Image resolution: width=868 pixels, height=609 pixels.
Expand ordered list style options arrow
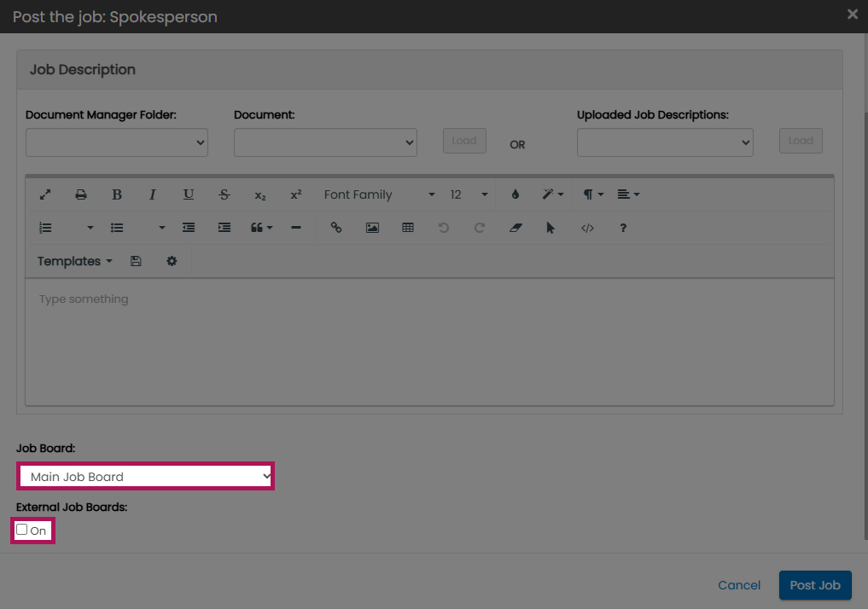(x=90, y=228)
